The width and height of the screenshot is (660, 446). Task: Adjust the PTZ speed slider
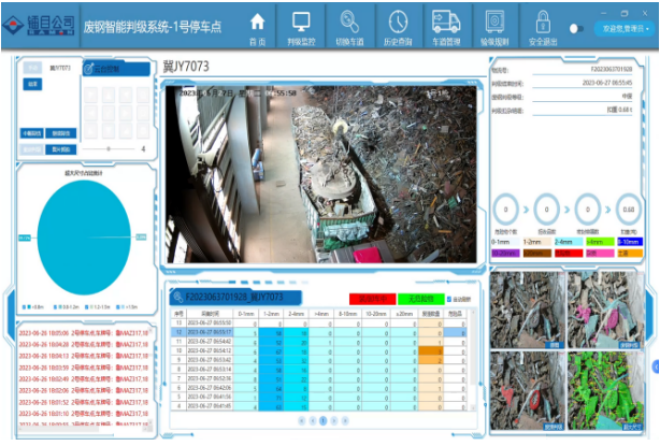point(110,149)
